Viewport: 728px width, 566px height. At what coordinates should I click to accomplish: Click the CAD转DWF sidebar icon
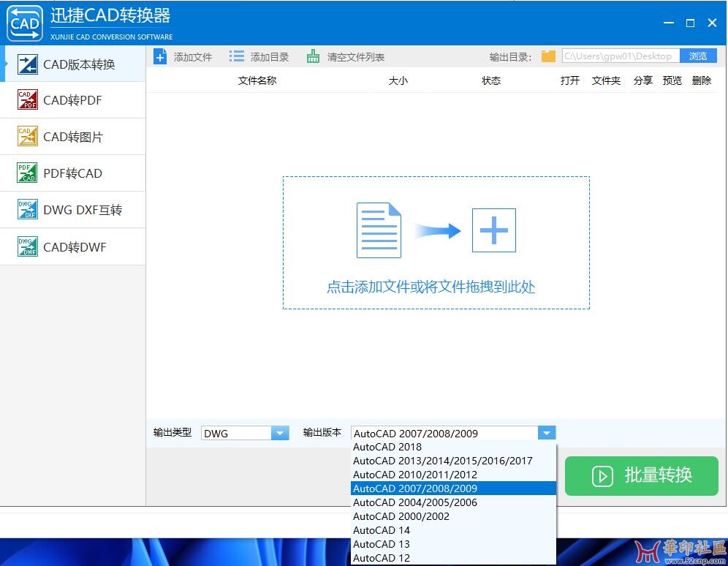tap(27, 246)
